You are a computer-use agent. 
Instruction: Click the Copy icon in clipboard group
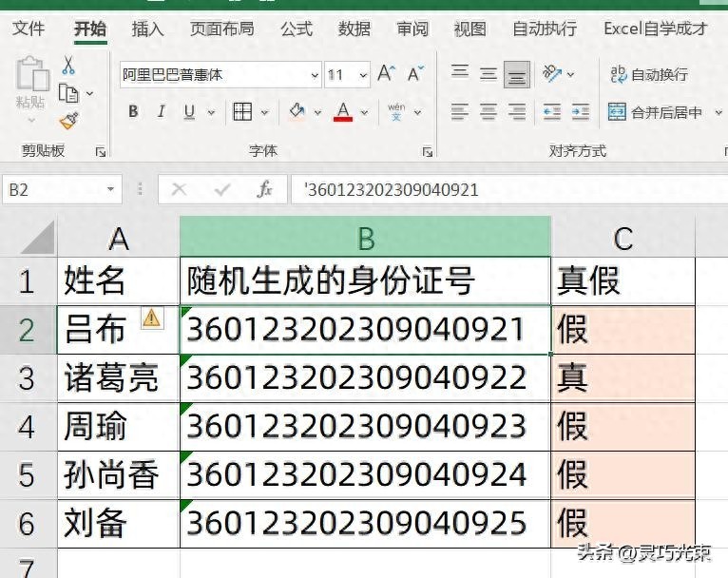coord(68,93)
